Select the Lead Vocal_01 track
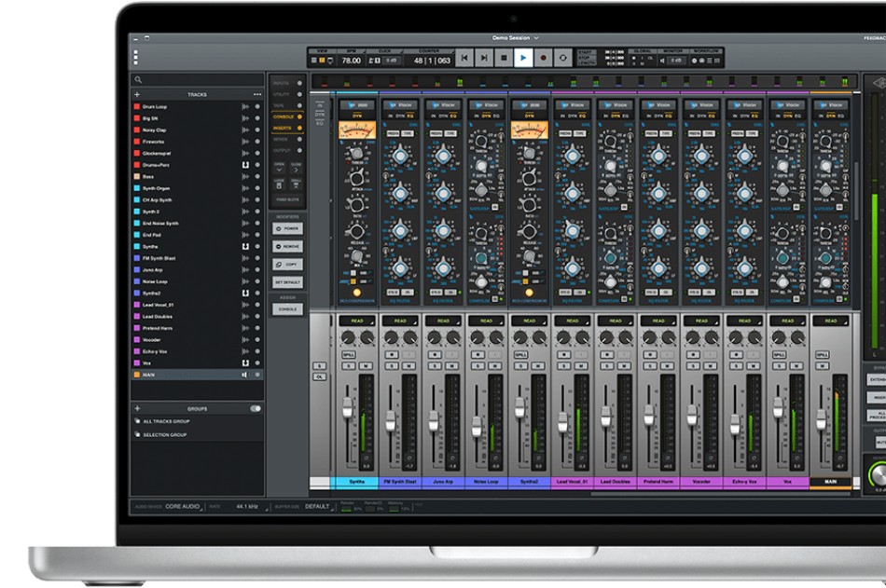This screenshot has width=886, height=588. pos(197,305)
